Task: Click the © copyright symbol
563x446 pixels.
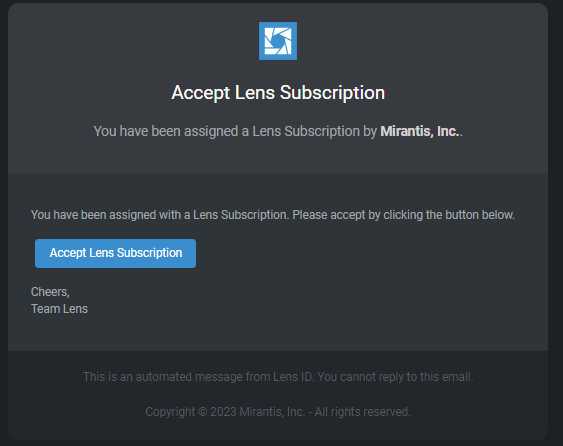Action: click(203, 412)
